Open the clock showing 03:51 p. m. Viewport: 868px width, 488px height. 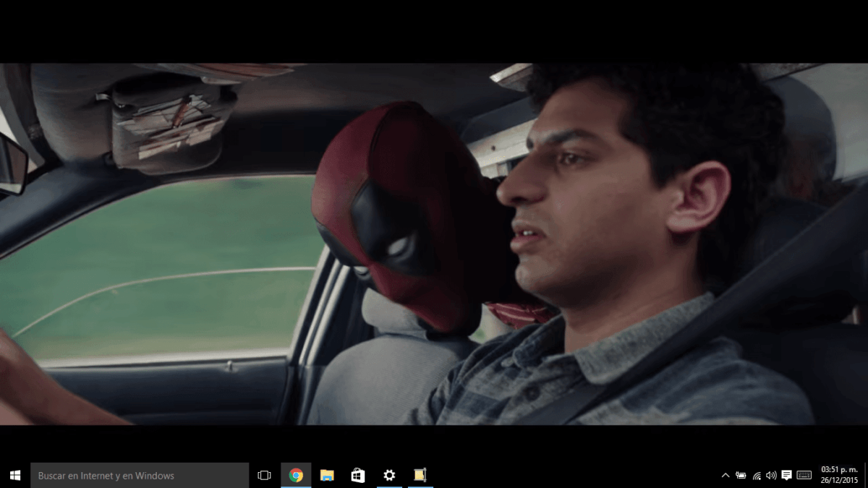839,475
